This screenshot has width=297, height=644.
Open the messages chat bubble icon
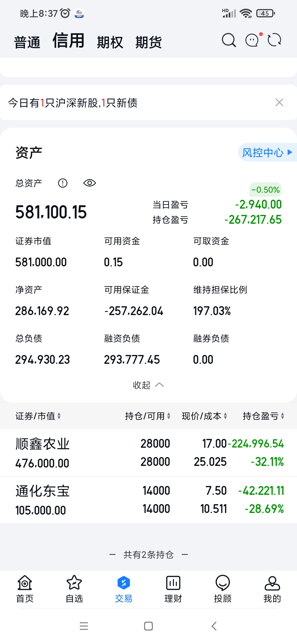coord(252,40)
